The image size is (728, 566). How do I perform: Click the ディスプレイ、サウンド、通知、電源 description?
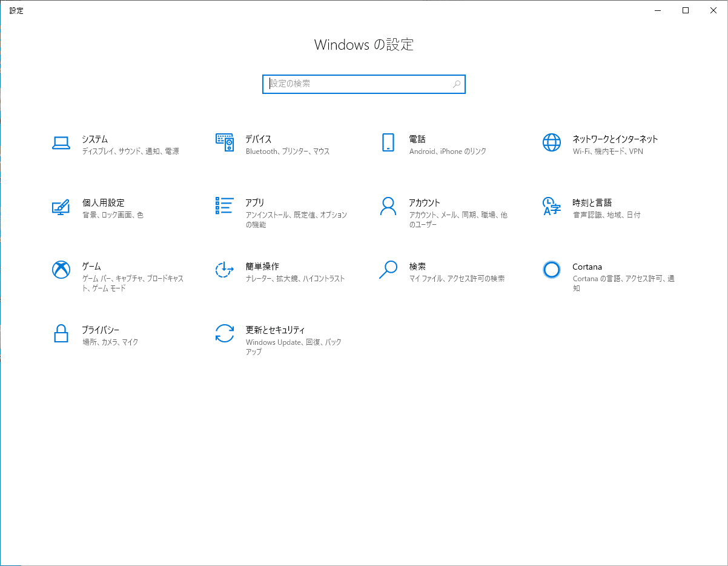131,151
